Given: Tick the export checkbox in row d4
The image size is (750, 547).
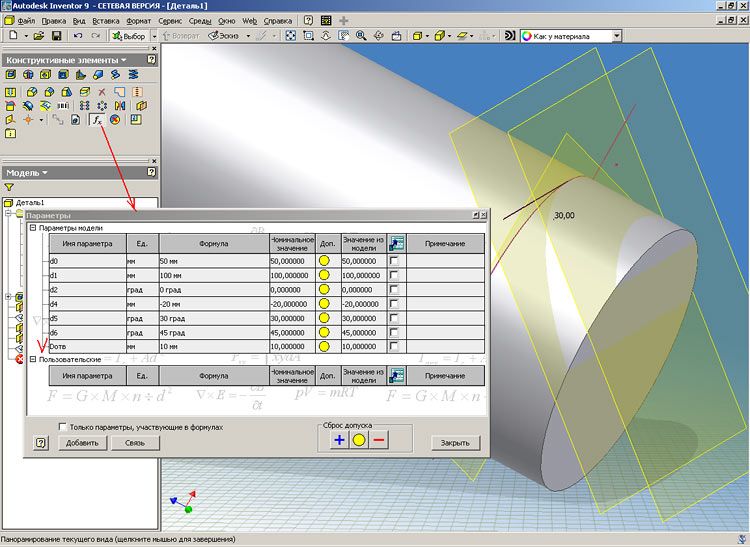Looking at the screenshot, I should pos(394,304).
